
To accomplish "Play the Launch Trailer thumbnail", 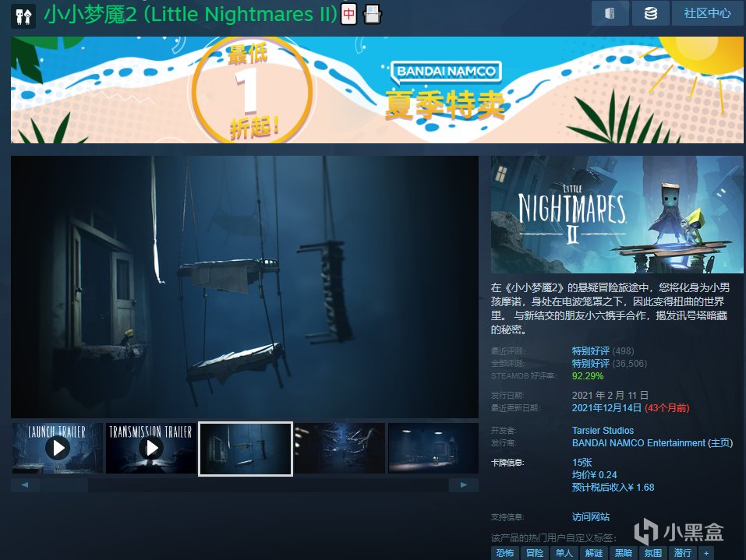I will (58, 449).
